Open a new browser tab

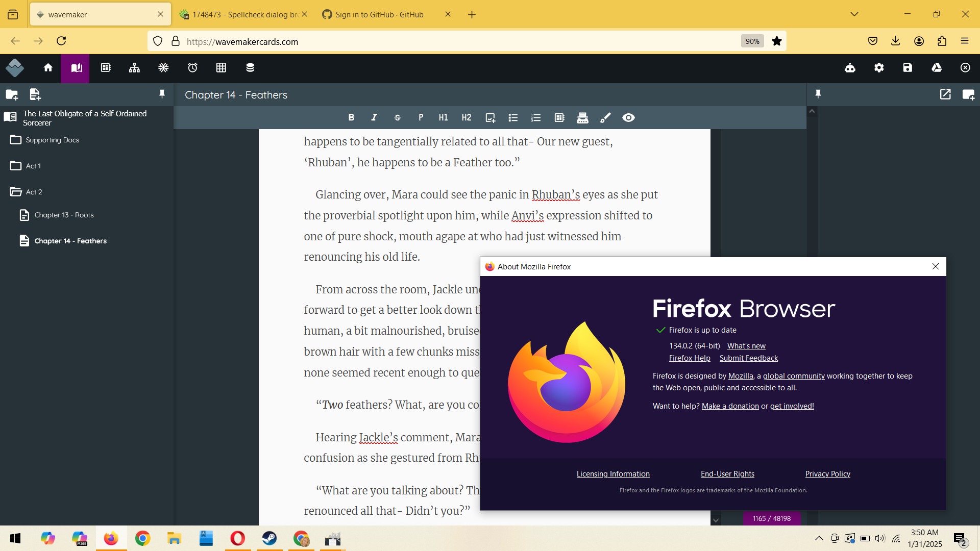(x=472, y=14)
